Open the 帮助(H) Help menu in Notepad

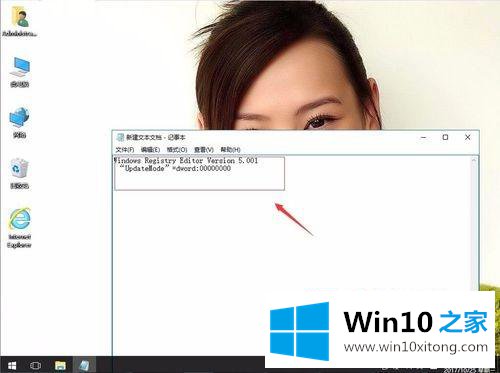point(230,150)
